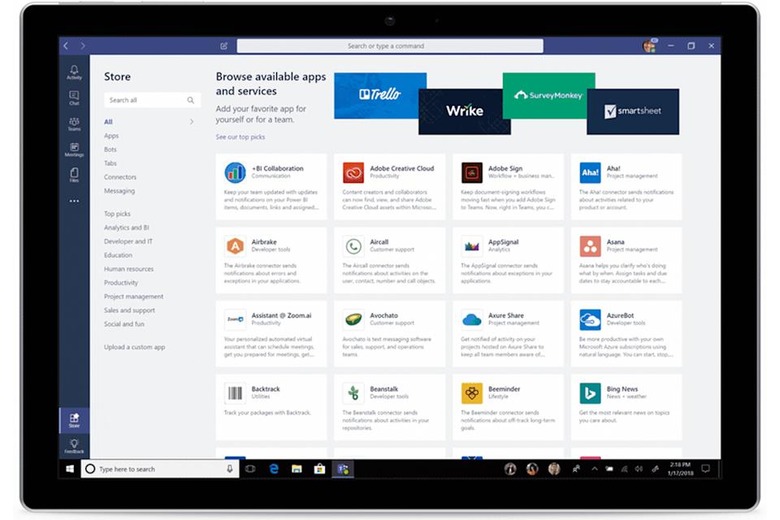Expand the All category chevron
This screenshot has height=520, width=780.
(191, 122)
